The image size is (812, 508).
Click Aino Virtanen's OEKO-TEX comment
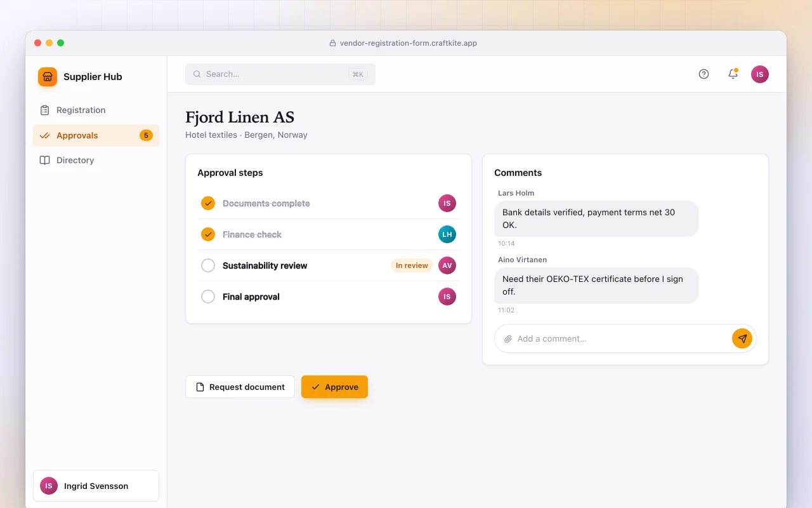click(596, 286)
